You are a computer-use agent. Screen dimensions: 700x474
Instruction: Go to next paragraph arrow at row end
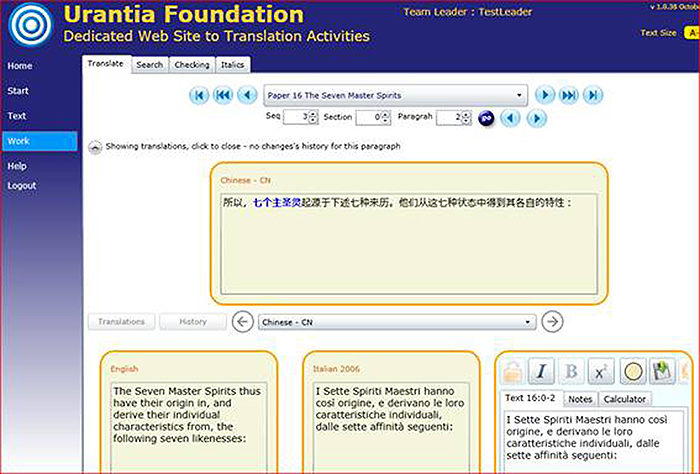point(537,118)
